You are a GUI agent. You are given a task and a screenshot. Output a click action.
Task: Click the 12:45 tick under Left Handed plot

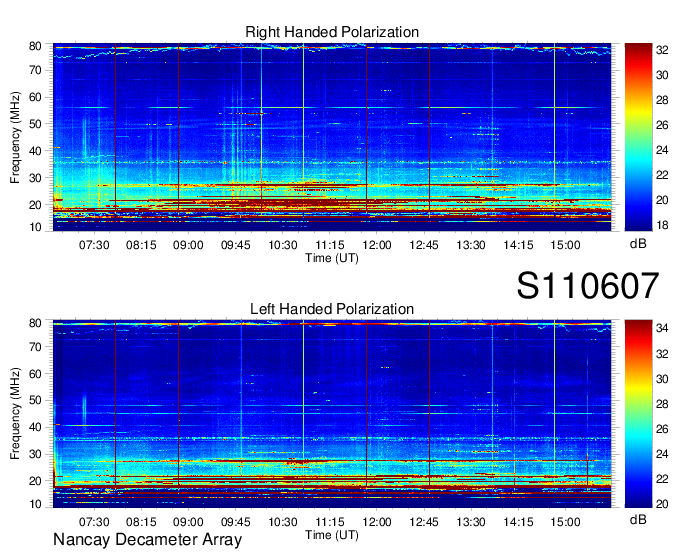[x=424, y=522]
